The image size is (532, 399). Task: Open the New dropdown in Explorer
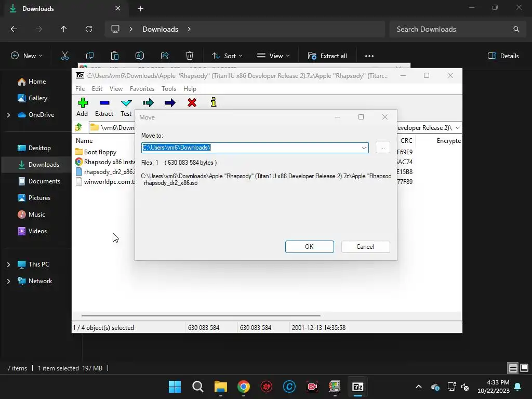coord(27,56)
